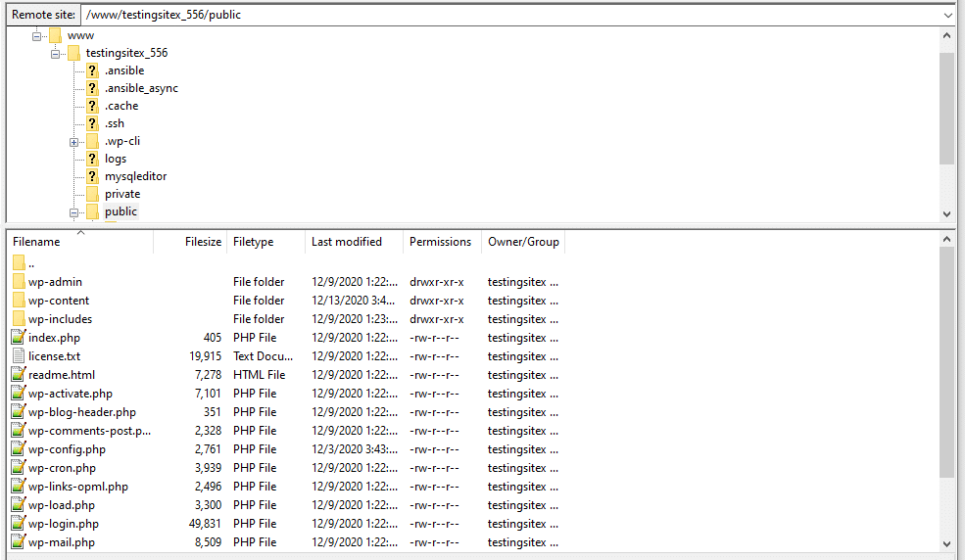Screen dimensions: 965x560
Task: Expand the .wp-cli tree node
Action: pyautogui.click(x=73, y=142)
